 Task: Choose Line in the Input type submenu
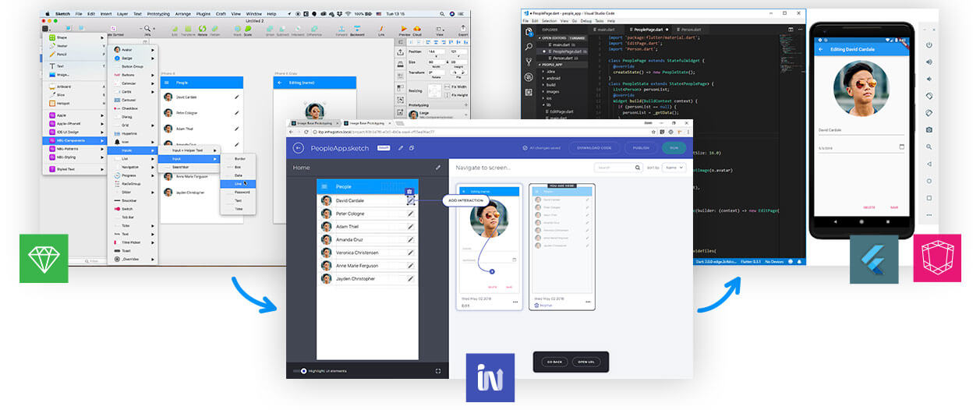(237, 183)
